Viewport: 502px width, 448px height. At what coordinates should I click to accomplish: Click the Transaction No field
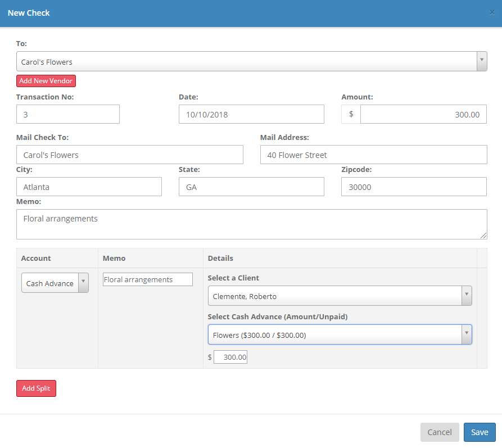[x=68, y=114]
